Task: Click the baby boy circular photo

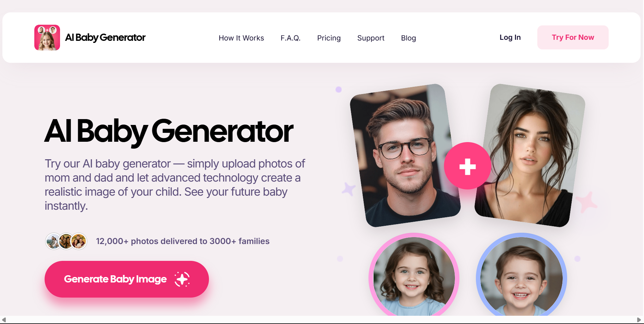Action: pos(521,275)
